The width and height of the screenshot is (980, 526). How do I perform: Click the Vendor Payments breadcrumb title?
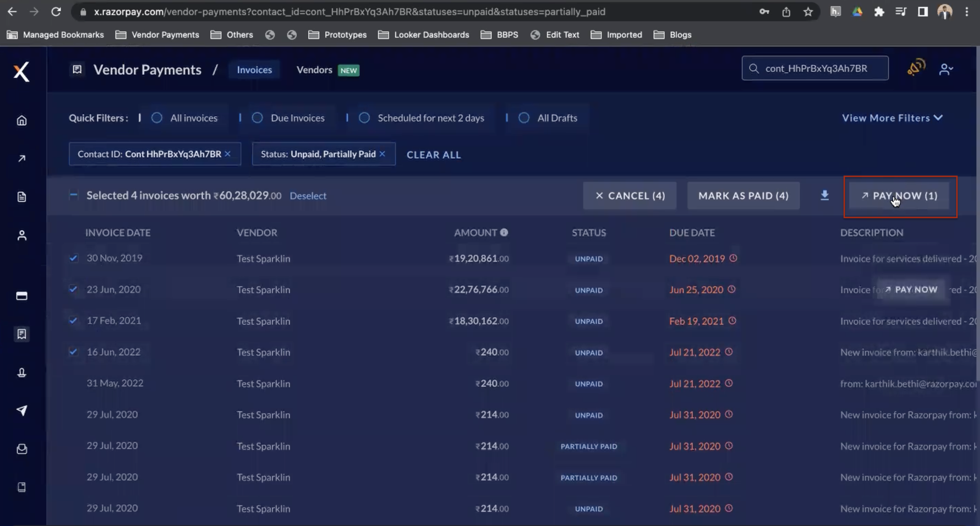pyautogui.click(x=147, y=70)
